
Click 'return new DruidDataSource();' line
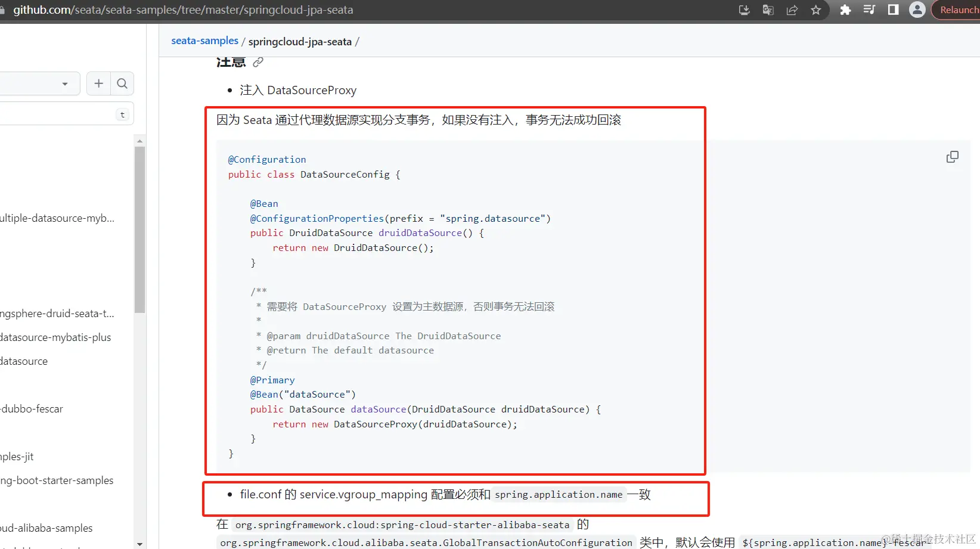click(353, 248)
